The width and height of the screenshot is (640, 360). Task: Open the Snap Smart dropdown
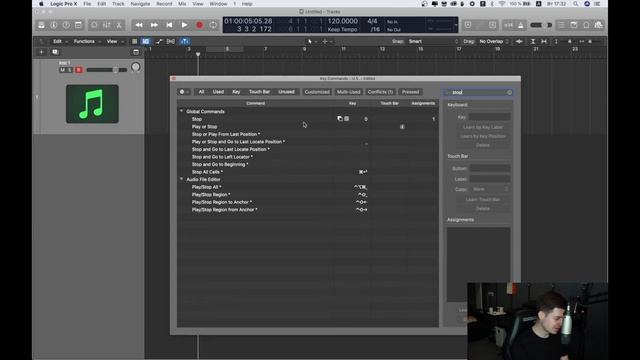(433, 42)
